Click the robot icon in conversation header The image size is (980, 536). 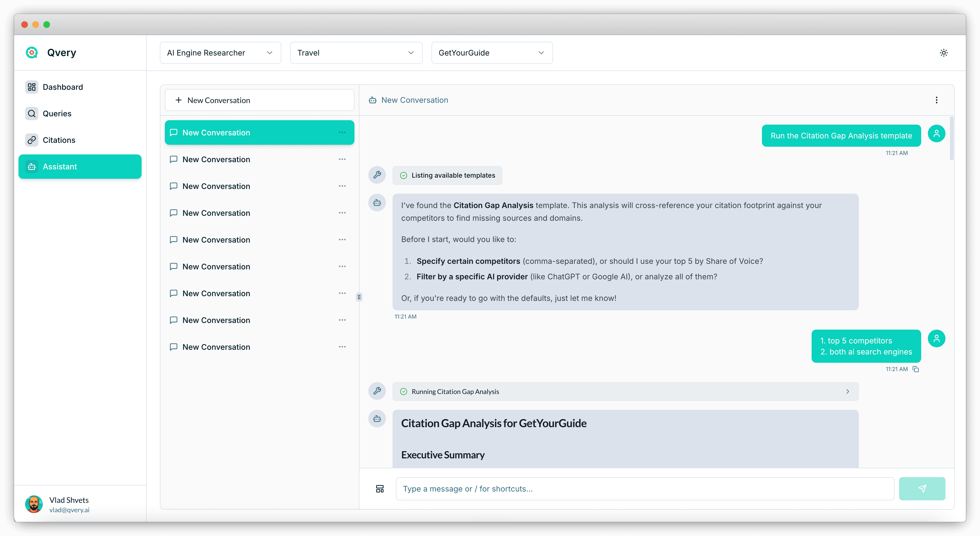tap(372, 100)
